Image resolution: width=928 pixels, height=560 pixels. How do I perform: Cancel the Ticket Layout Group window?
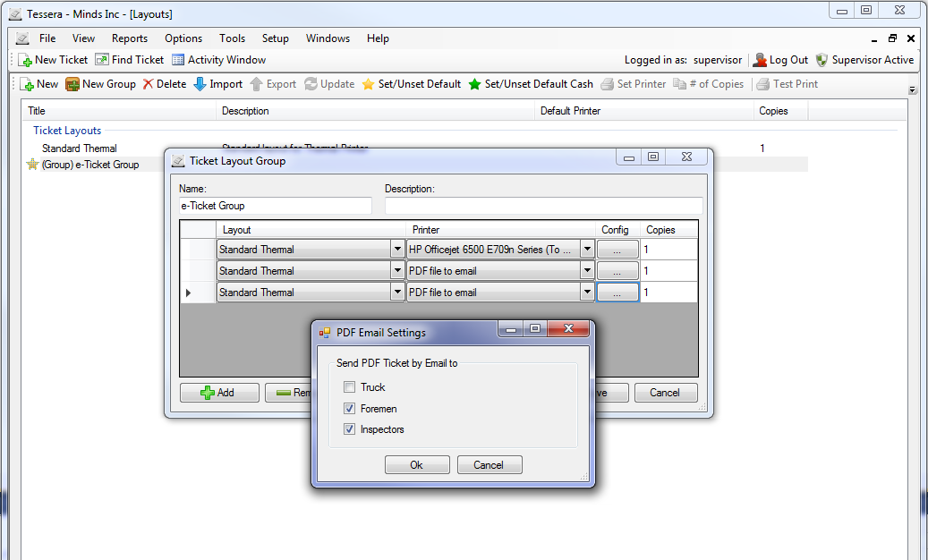pyautogui.click(x=665, y=393)
